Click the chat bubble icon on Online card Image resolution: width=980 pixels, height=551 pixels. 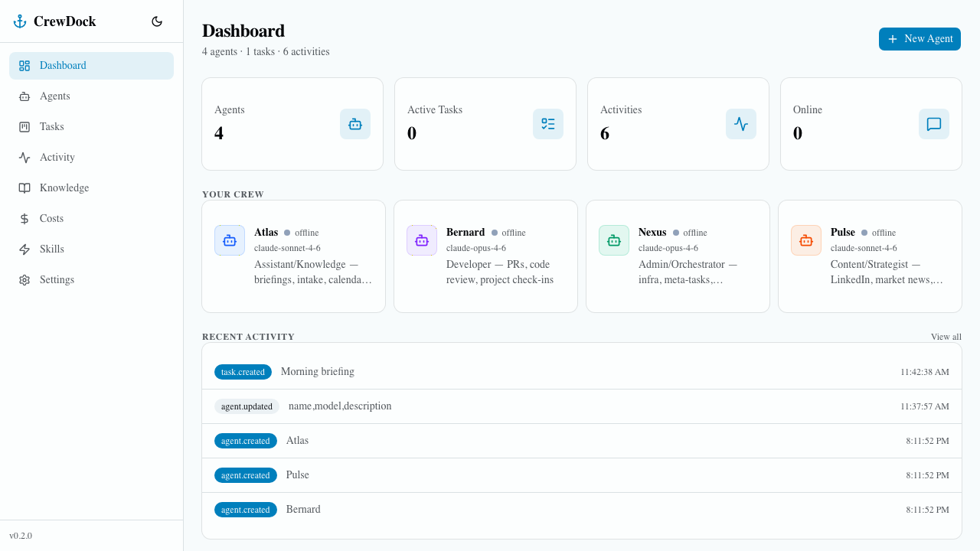933,123
